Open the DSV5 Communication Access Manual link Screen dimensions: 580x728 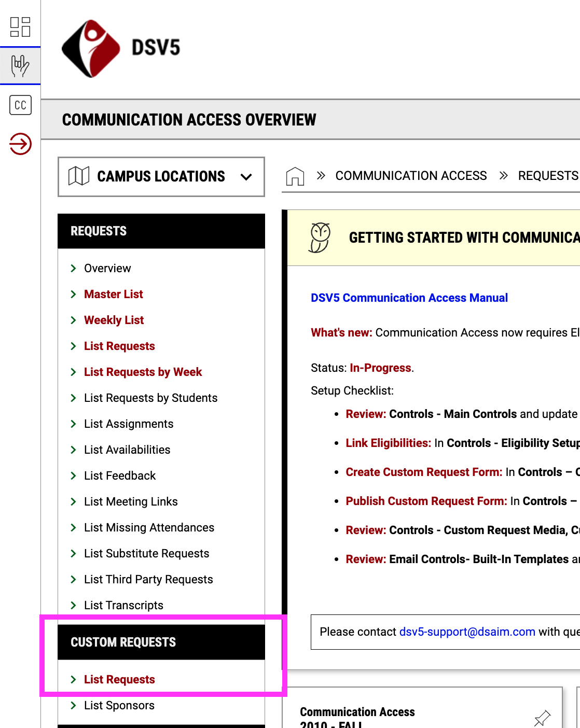[x=409, y=298]
